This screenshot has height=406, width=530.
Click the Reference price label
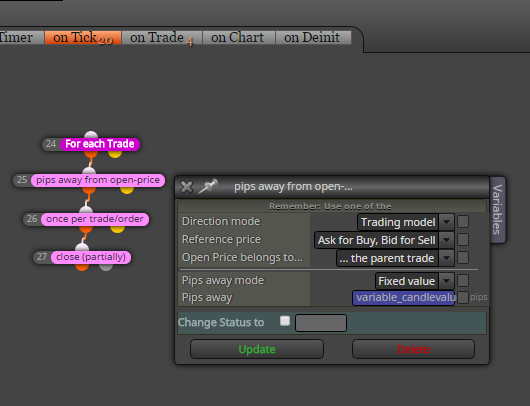221,239
